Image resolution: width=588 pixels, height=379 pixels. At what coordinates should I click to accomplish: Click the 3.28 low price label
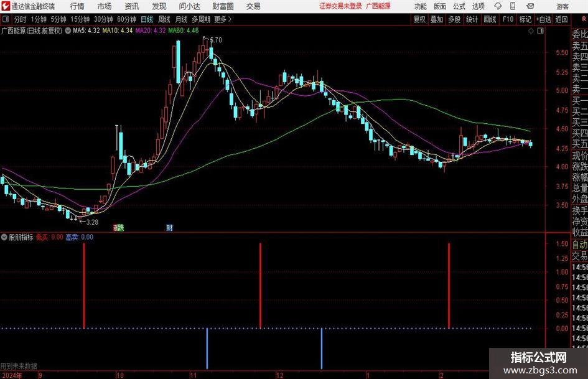pyautogui.click(x=92, y=222)
